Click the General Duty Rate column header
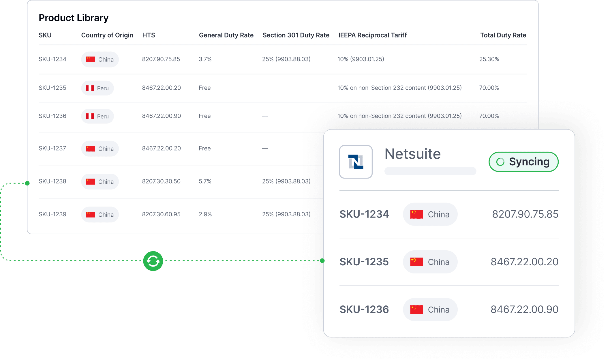 point(226,35)
